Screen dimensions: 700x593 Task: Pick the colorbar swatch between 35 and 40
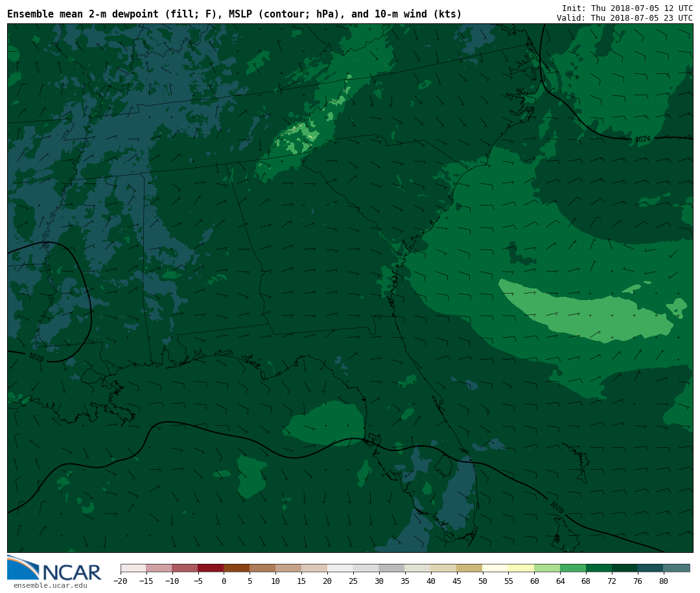[418, 568]
